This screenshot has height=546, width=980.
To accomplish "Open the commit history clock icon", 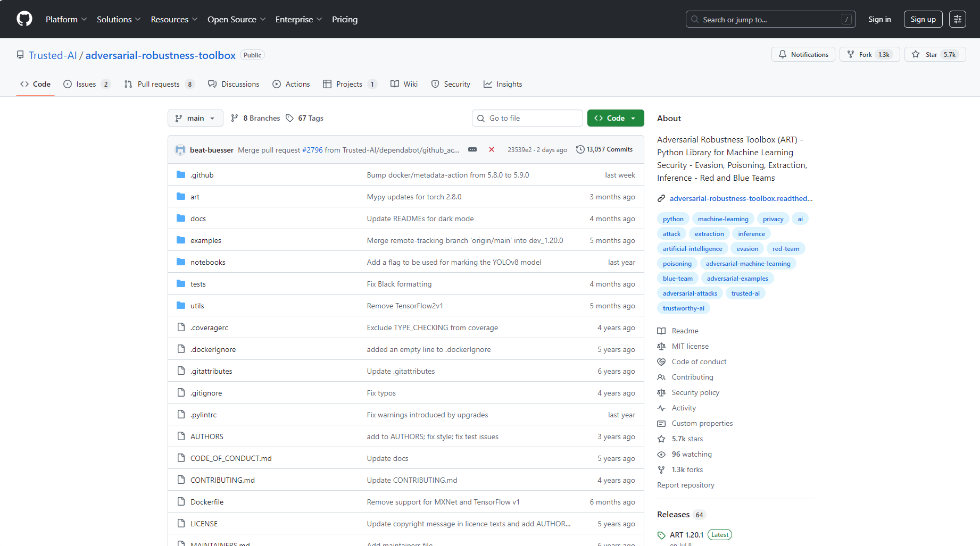I will click(x=580, y=150).
